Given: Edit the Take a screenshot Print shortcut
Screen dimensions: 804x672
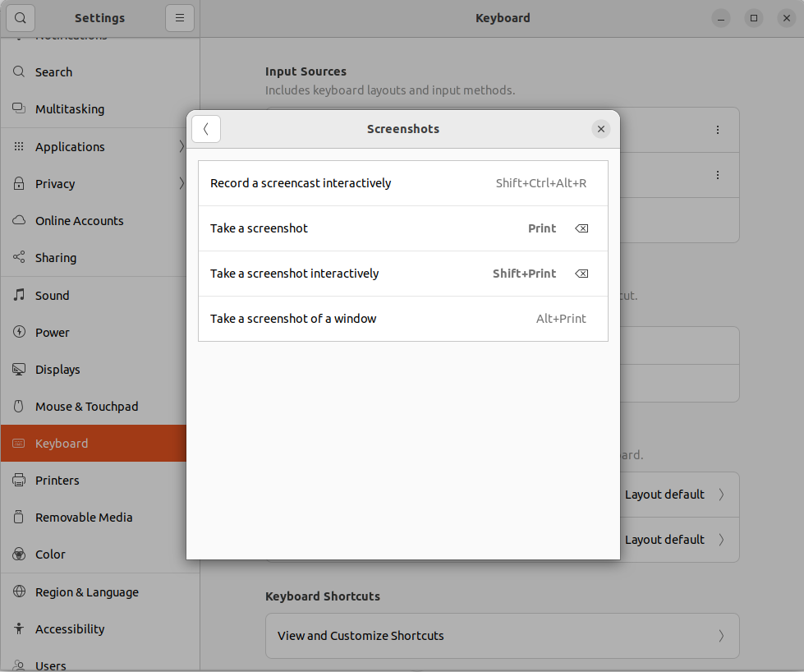Looking at the screenshot, I should (403, 228).
